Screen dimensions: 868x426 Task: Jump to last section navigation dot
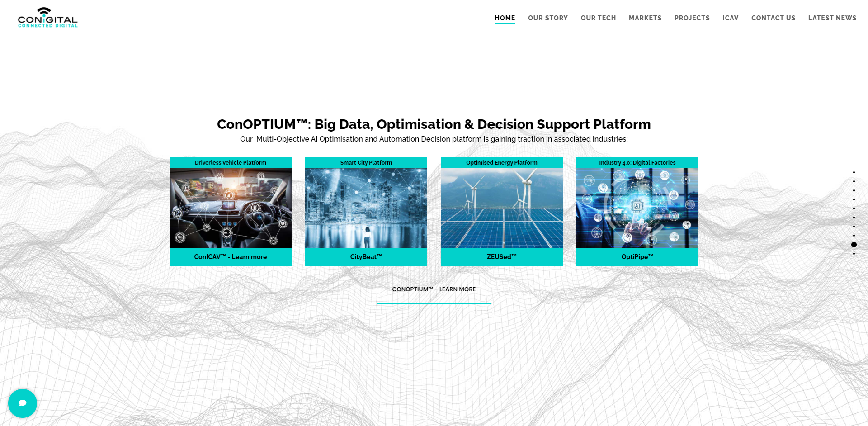(x=854, y=254)
